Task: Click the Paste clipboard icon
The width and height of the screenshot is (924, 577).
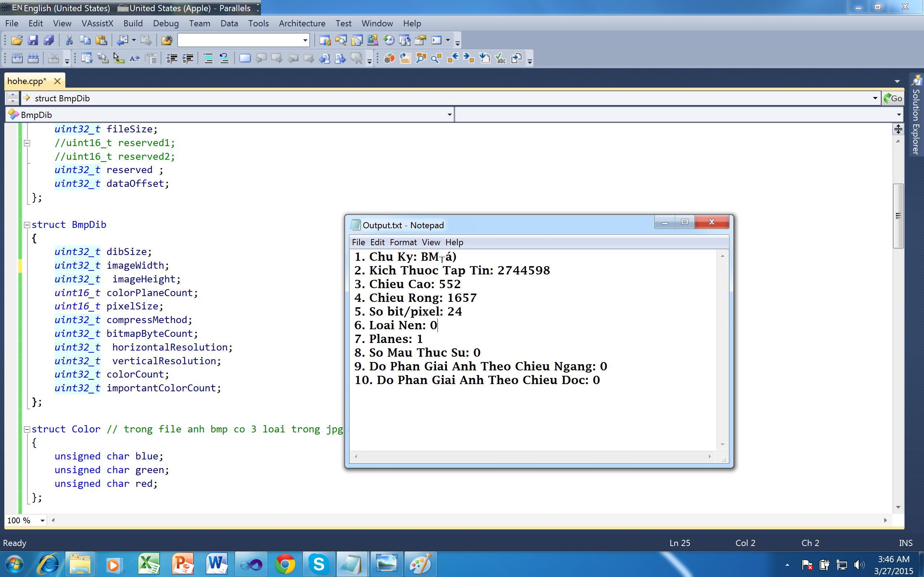Action: pos(101,40)
